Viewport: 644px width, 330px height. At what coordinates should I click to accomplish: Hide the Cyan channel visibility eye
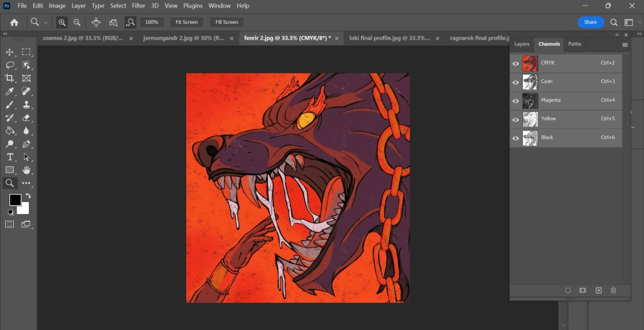[x=516, y=82]
